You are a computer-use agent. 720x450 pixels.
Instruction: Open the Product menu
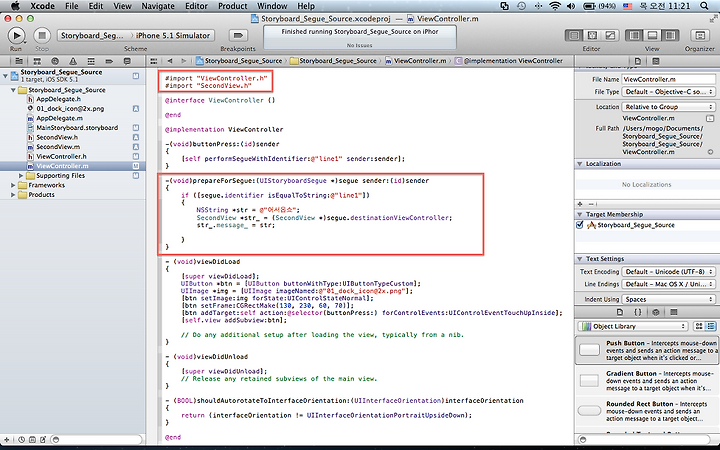(232, 6)
